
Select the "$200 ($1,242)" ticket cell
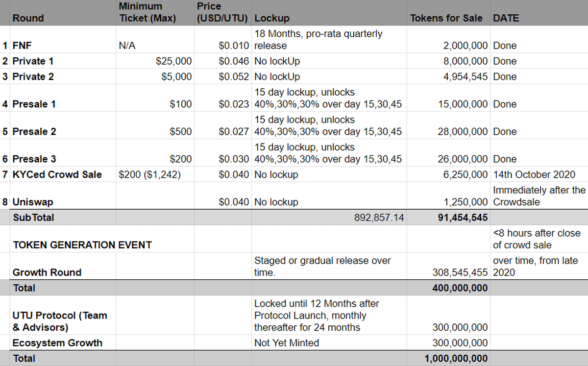tap(149, 174)
